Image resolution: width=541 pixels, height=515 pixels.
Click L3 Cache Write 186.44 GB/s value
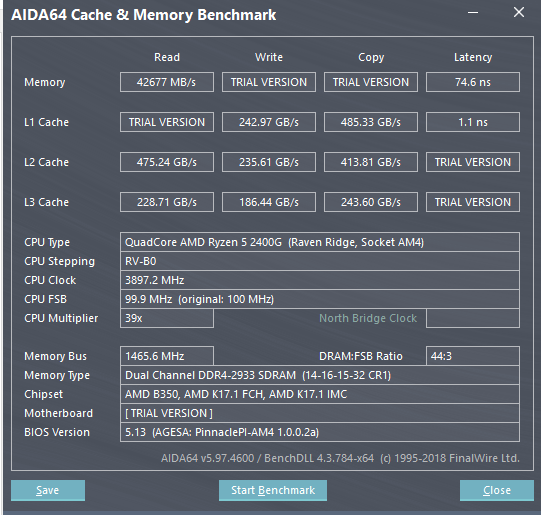click(x=269, y=202)
